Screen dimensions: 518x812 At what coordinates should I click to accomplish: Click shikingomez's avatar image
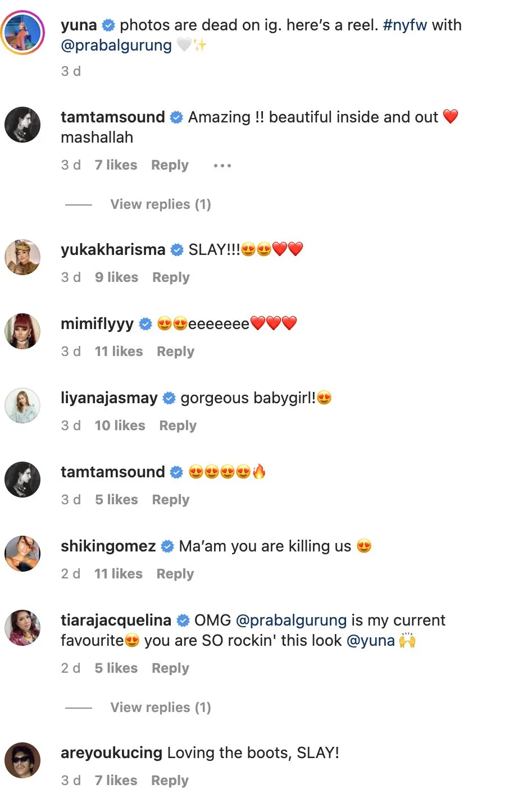(x=22, y=554)
